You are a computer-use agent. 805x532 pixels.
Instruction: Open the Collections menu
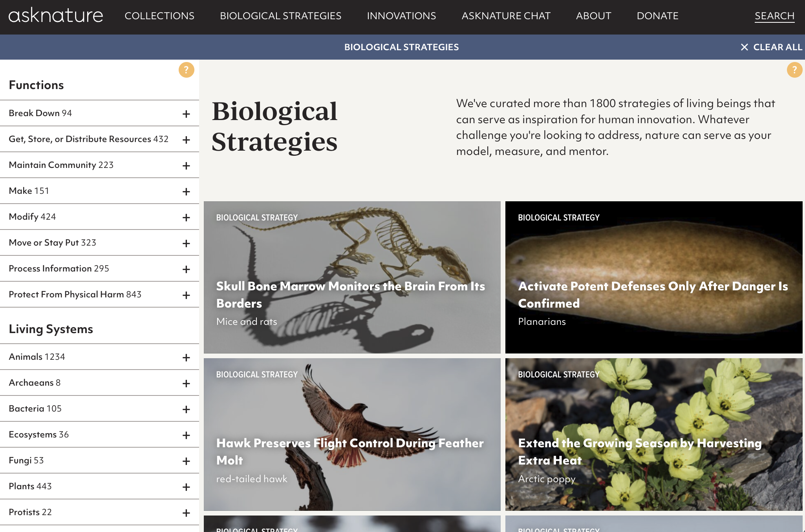tap(159, 16)
